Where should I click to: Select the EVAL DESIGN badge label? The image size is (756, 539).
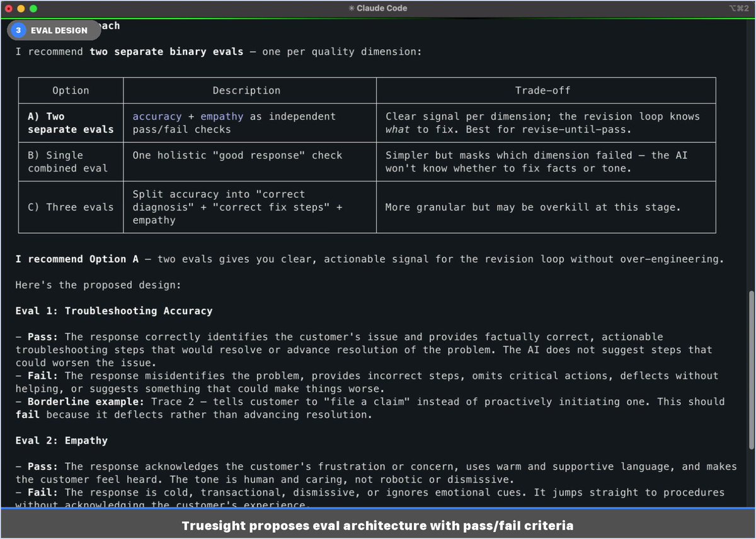coord(59,30)
